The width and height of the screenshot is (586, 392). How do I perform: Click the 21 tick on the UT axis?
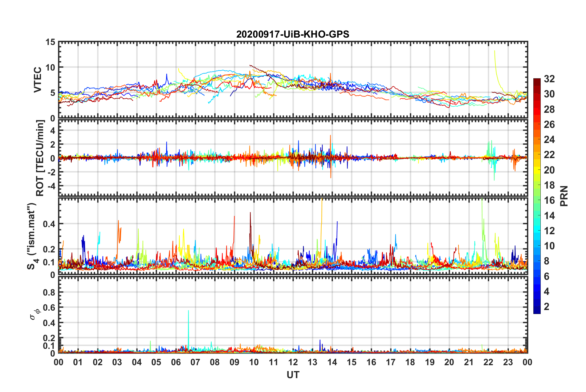[x=469, y=362]
